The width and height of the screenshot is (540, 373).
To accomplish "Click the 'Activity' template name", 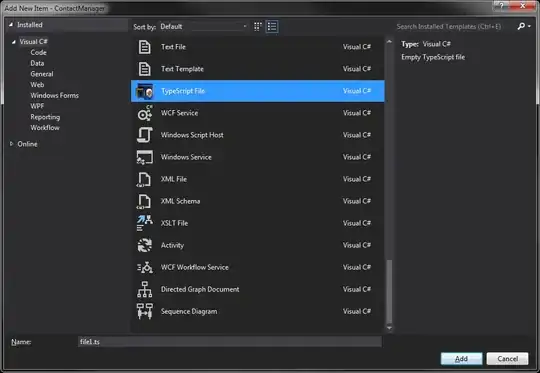I will point(173,245).
